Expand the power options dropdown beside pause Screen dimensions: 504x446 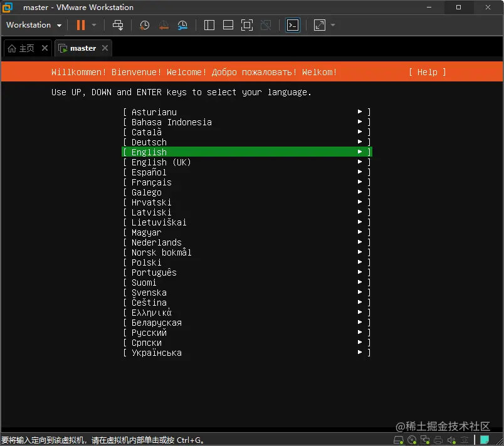94,25
